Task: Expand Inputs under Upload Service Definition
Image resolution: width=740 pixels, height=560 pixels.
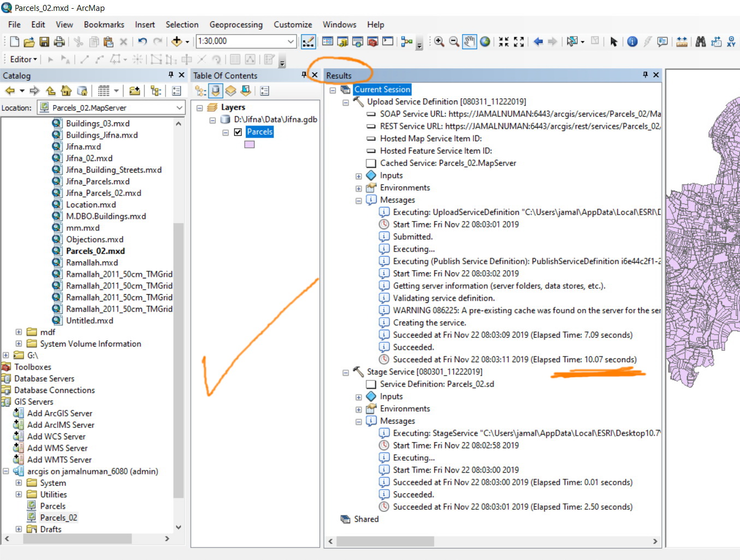Action: 359,176
